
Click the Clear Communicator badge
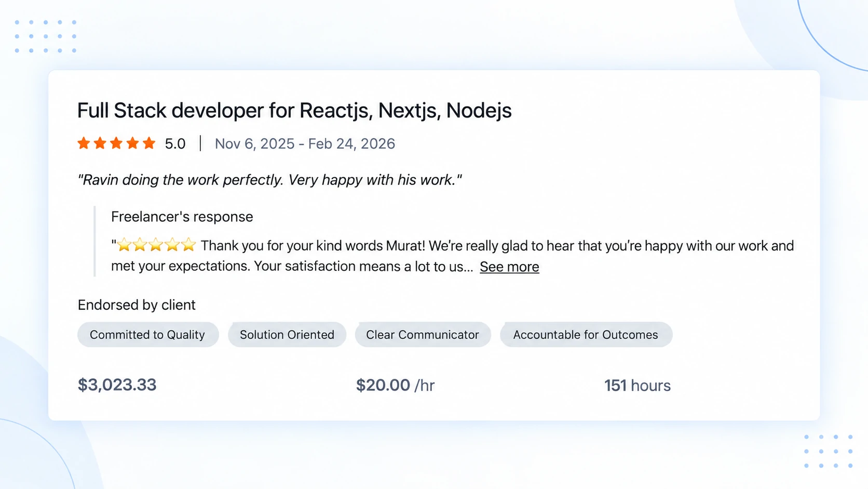(x=423, y=335)
